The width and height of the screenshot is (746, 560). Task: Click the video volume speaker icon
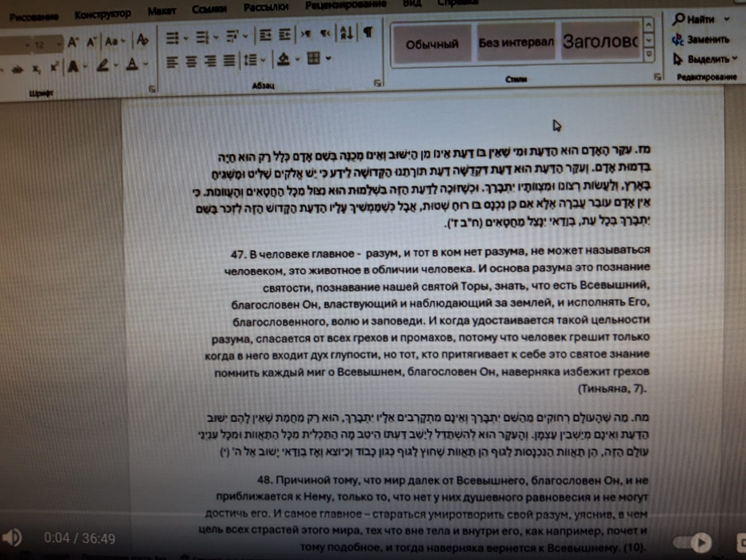click(x=12, y=537)
